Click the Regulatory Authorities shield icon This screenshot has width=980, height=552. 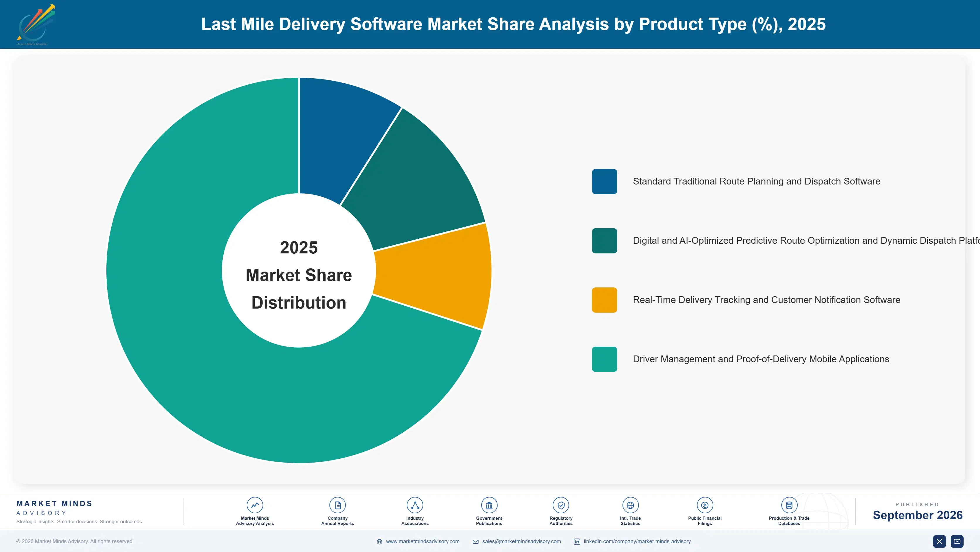click(561, 505)
